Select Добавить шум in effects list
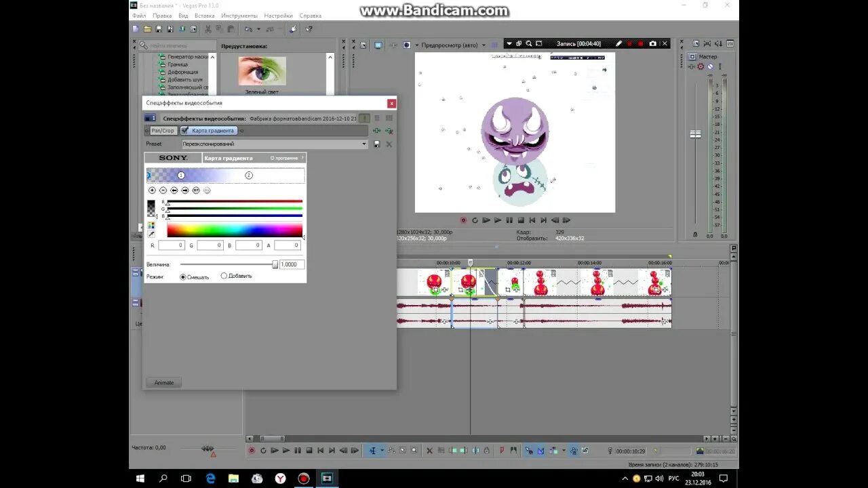The height and width of the screenshot is (488, 868). tap(185, 79)
